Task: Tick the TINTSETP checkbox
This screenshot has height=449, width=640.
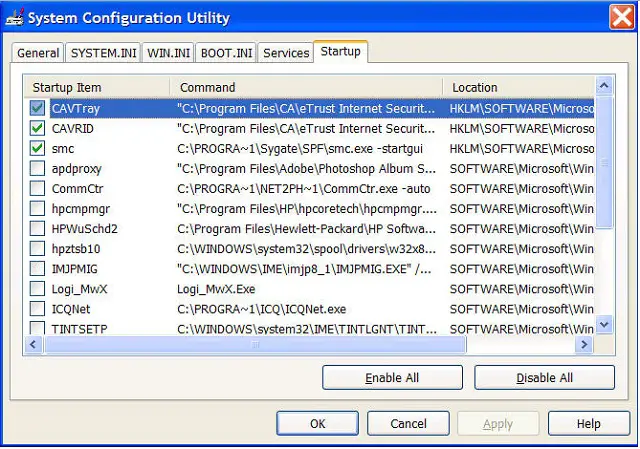Action: click(37, 328)
